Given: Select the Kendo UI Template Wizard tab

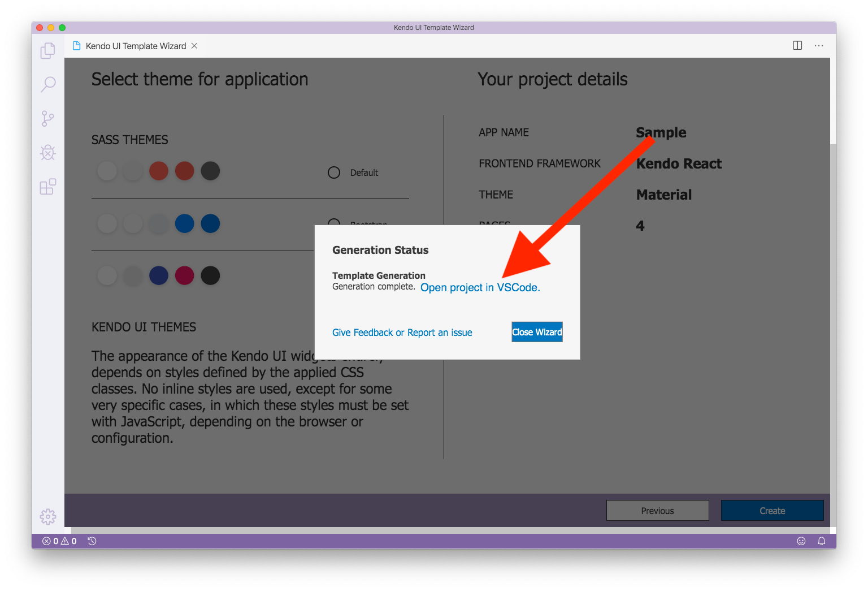Looking at the screenshot, I should pos(136,46).
